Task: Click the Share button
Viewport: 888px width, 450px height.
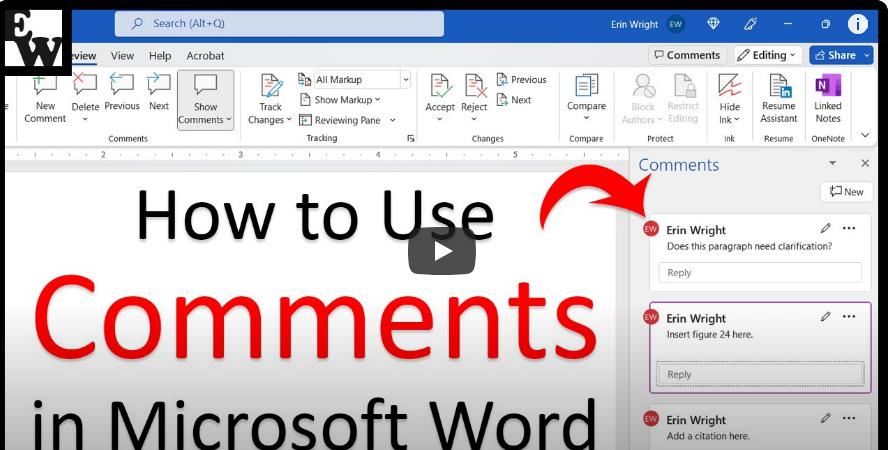Action: coord(841,55)
